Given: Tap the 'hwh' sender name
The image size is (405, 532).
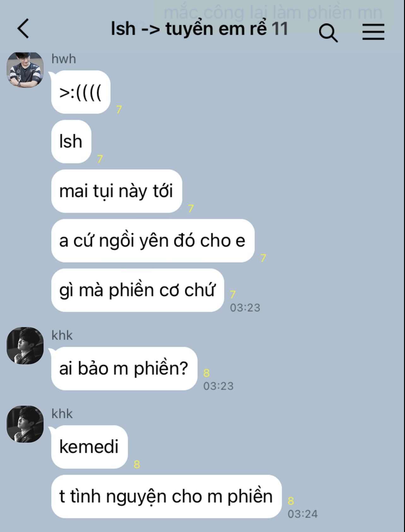Looking at the screenshot, I should point(64,59).
